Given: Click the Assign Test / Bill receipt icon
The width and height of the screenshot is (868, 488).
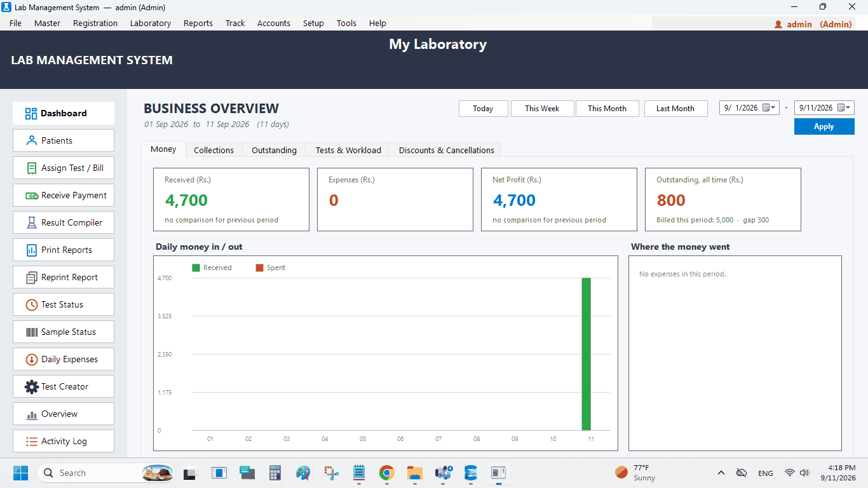Looking at the screenshot, I should pyautogui.click(x=31, y=168).
